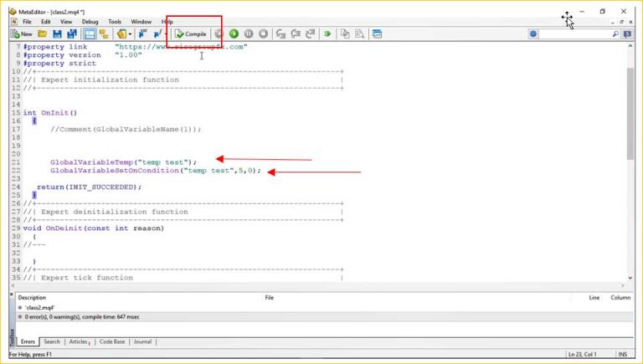Click on 'GlobalVariableTemp' in line 21
This screenshot has height=364, width=643.
pyautogui.click(x=92, y=162)
